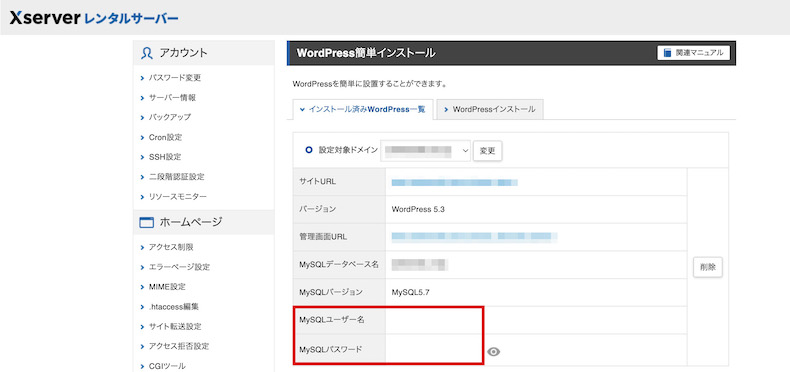Open the 設定対象ドメイン domain dropdown
Viewport: 790px width, 372px height.
tap(426, 150)
